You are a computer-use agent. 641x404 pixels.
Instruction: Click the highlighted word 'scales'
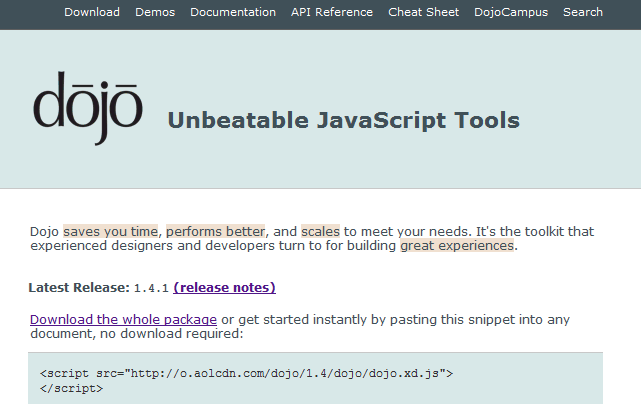pos(320,231)
